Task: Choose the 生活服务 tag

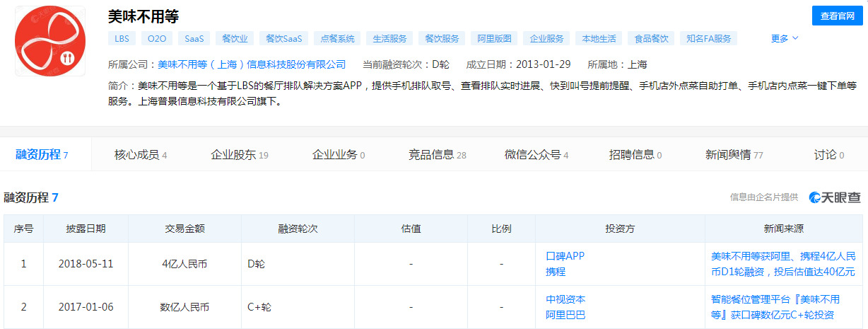Action: [x=390, y=38]
